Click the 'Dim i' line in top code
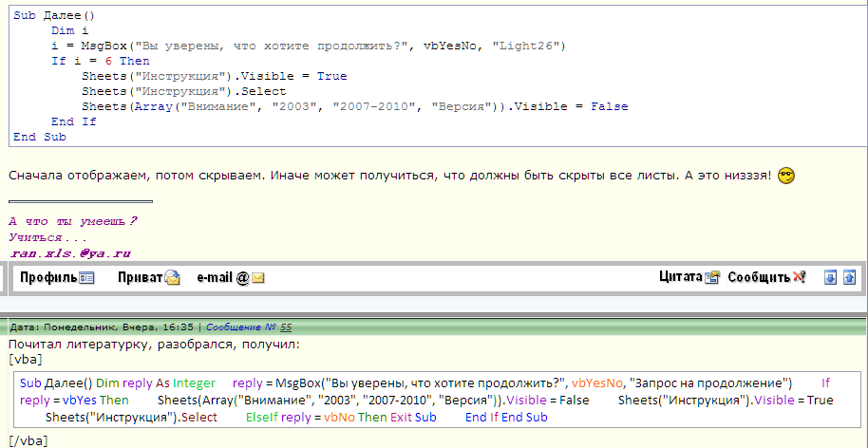The height and width of the screenshot is (448, 868). (69, 30)
